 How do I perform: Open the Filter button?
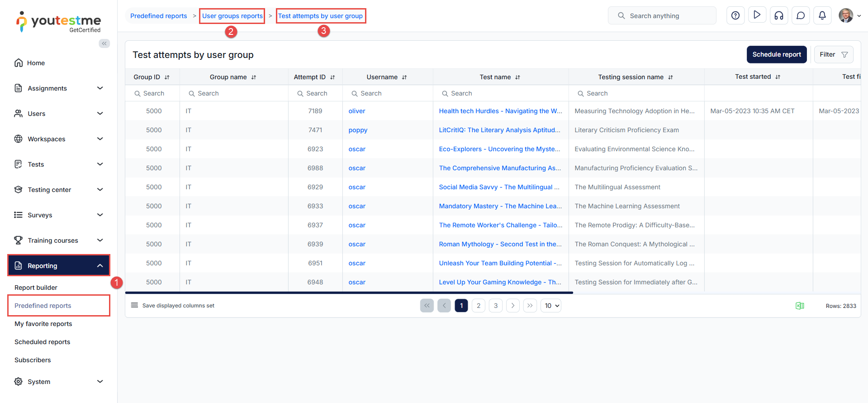[834, 54]
